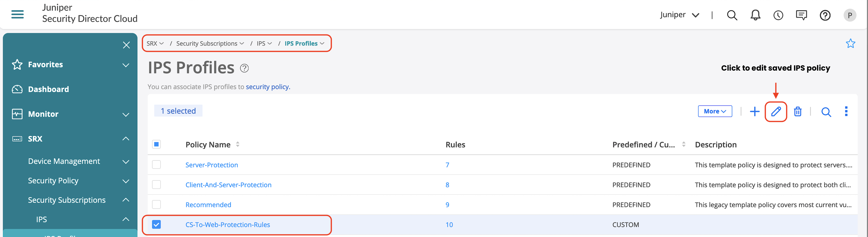Open the table's vertical ellipsis menu
868x237 pixels.
(846, 111)
